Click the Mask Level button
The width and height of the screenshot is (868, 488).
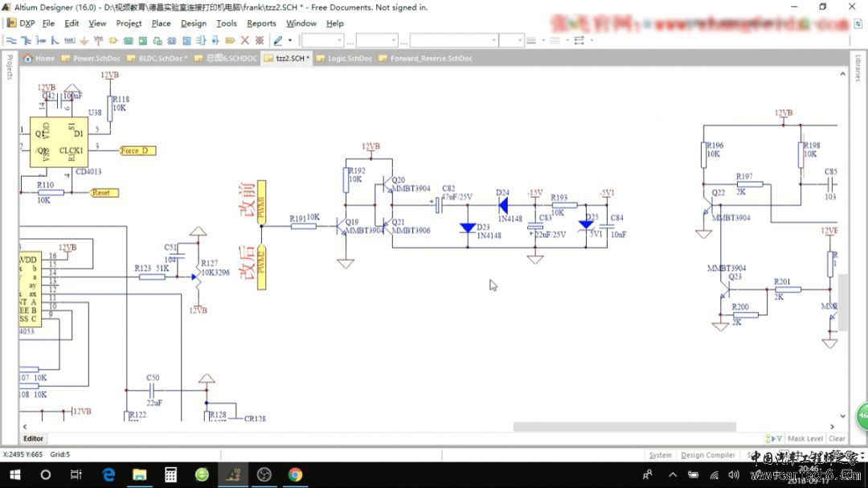805,438
